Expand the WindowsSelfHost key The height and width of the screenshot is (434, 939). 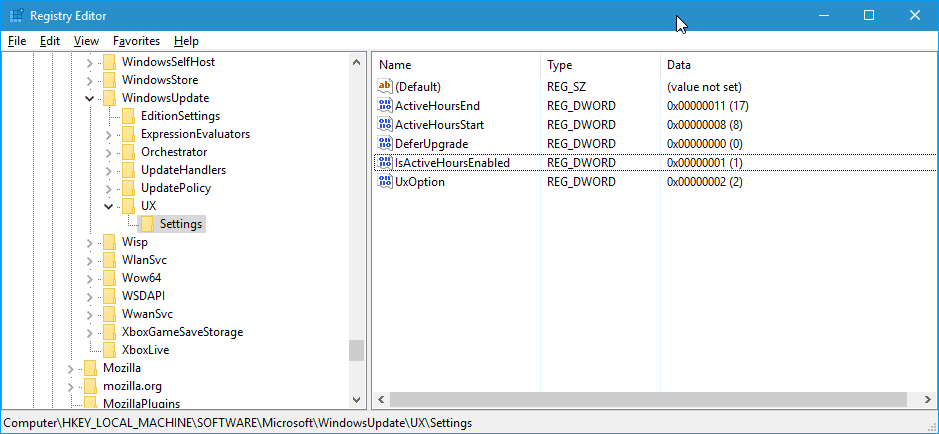point(90,62)
